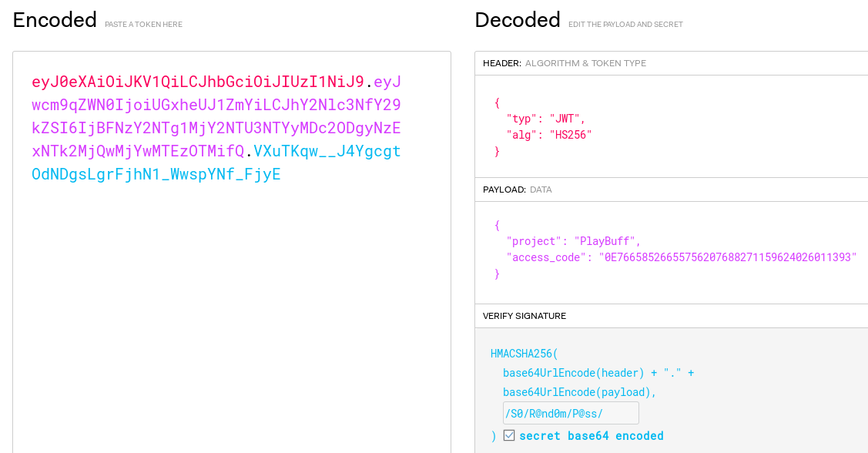Click the "Paste a token here" hint
This screenshot has width=868, height=453.
[143, 25]
